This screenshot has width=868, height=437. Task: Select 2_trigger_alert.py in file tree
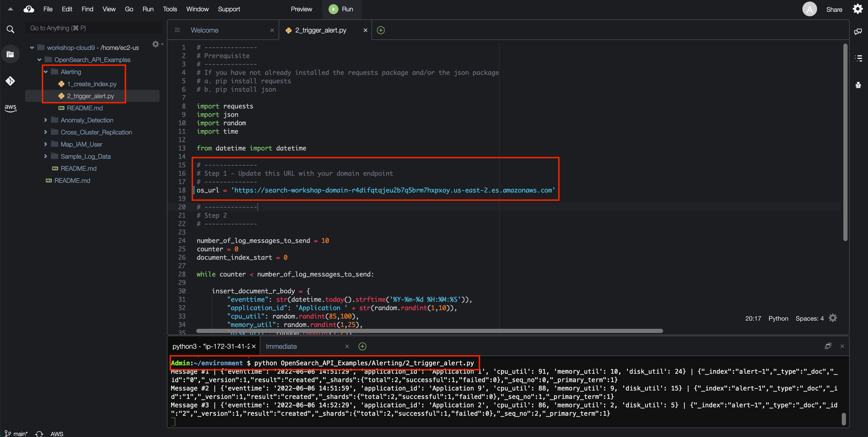[90, 96]
